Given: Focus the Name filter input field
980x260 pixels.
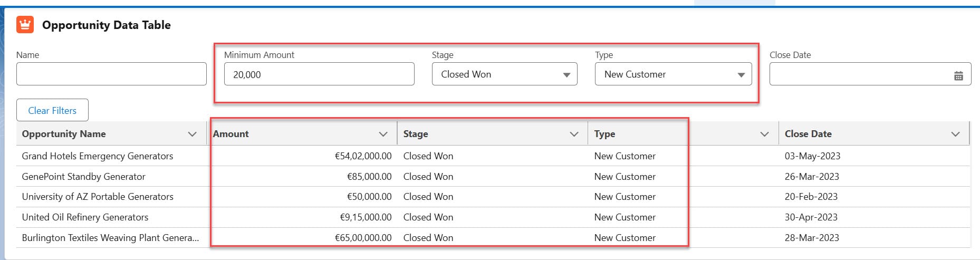Looking at the screenshot, I should click(x=111, y=74).
